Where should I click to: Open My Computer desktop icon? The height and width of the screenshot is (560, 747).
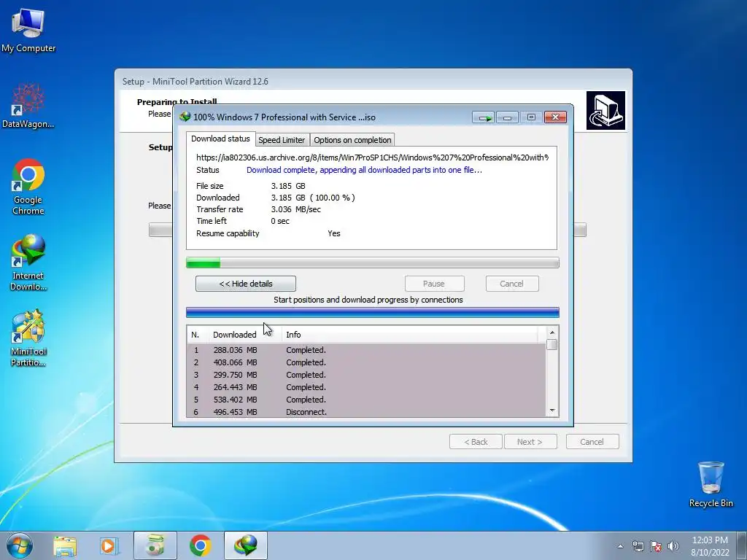[x=28, y=29]
